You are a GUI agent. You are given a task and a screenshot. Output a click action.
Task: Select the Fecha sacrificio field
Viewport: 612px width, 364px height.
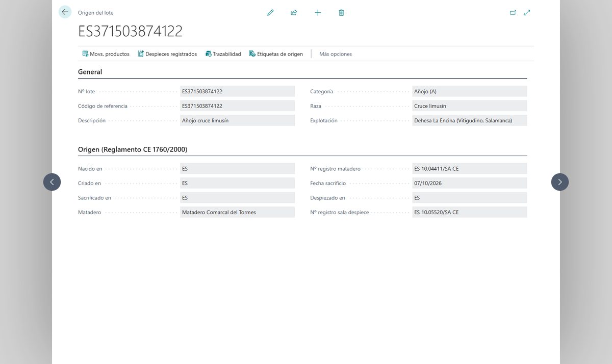tap(470, 183)
